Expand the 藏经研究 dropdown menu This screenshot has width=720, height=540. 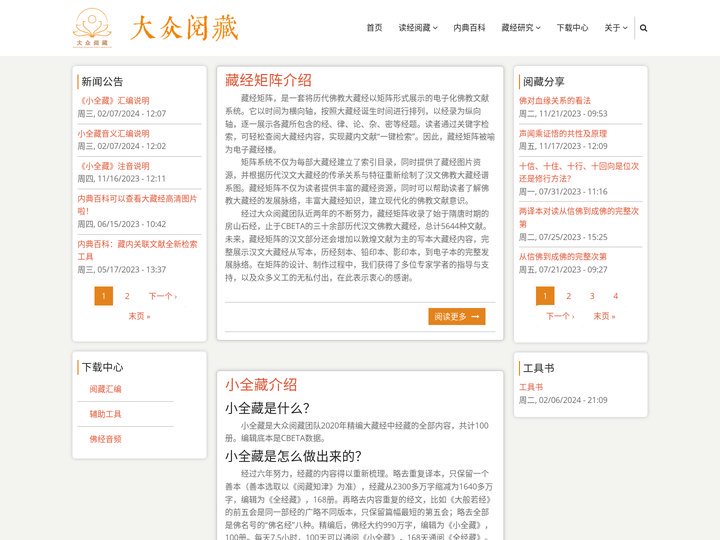pyautogui.click(x=521, y=28)
